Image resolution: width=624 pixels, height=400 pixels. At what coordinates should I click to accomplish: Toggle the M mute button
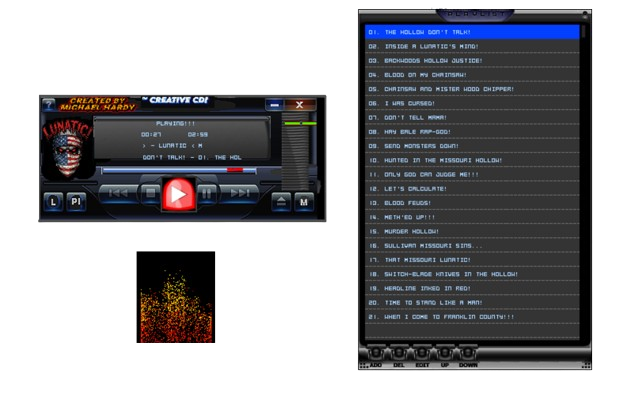[x=304, y=201]
